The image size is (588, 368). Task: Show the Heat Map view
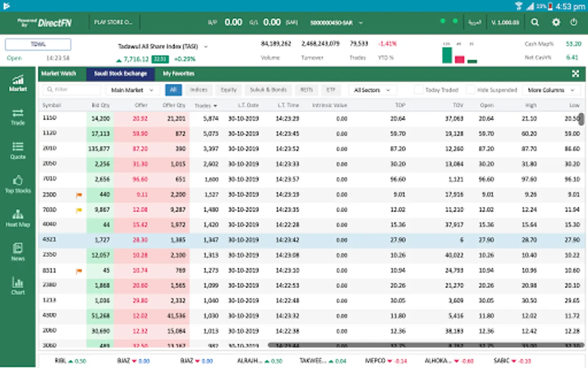18,218
